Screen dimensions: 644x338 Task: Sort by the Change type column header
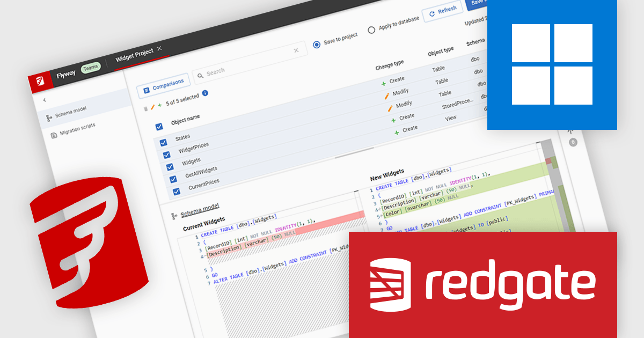click(390, 65)
